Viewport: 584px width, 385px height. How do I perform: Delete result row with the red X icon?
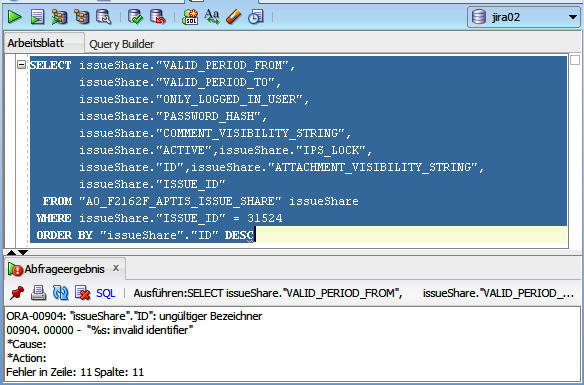pyautogui.click(x=82, y=293)
